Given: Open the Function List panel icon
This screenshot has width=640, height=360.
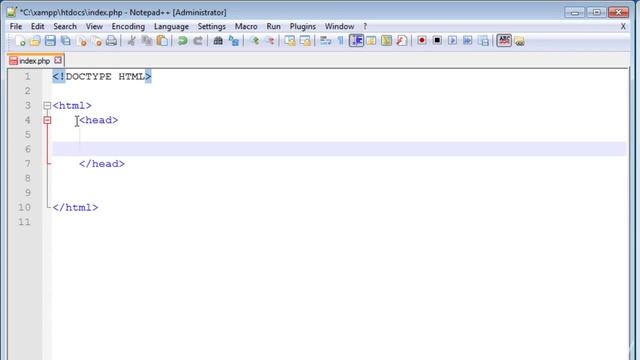Looking at the screenshot, I should pos(402,41).
